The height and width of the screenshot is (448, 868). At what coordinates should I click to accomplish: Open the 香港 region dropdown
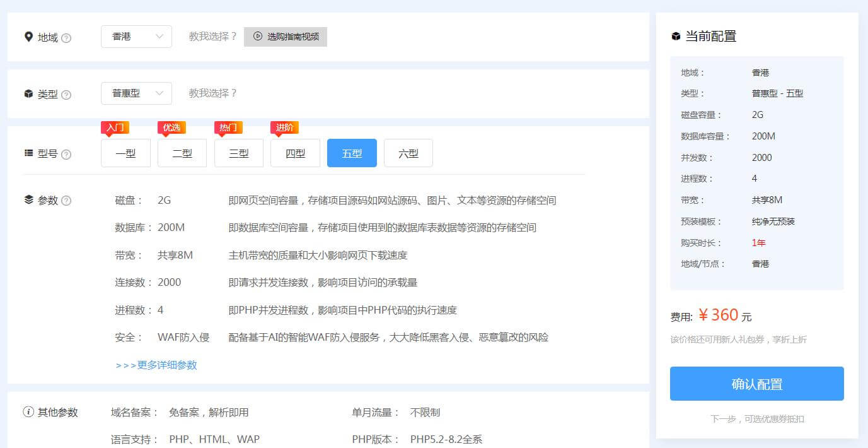pos(136,37)
